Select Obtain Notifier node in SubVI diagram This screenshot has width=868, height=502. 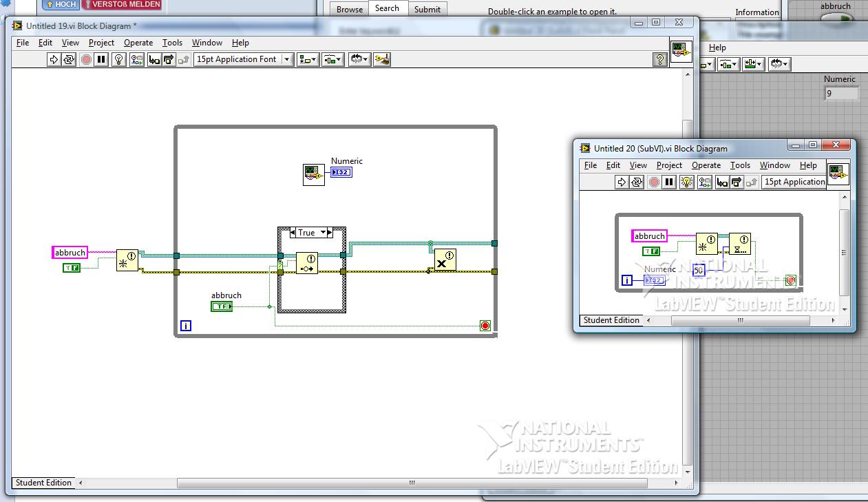click(x=707, y=244)
